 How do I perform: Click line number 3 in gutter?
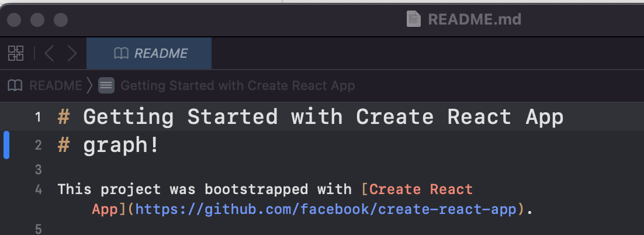pyautogui.click(x=38, y=169)
